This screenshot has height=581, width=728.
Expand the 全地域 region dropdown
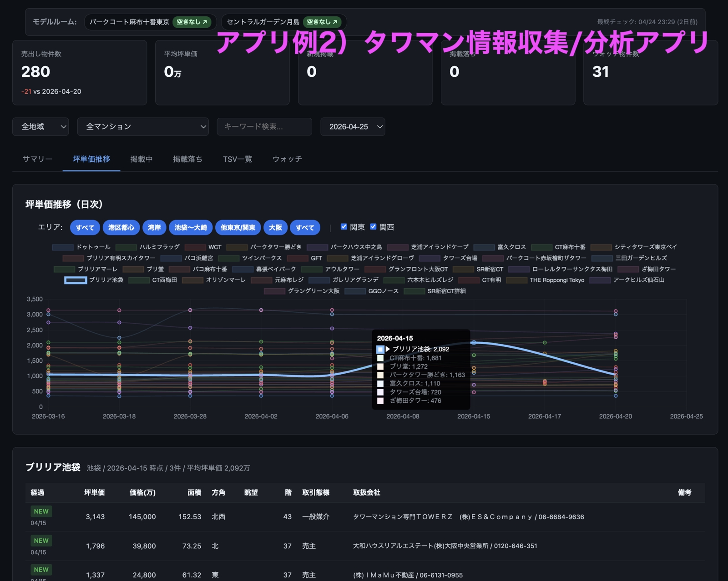(x=40, y=127)
